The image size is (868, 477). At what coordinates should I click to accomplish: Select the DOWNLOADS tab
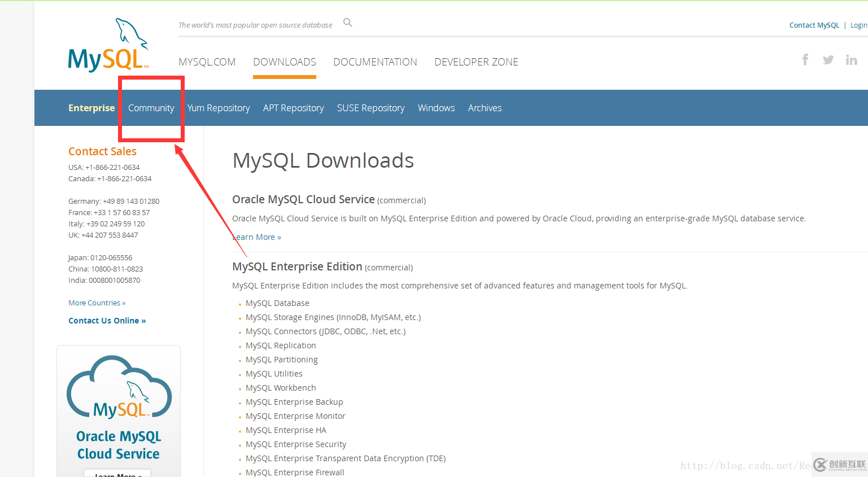pyautogui.click(x=285, y=62)
